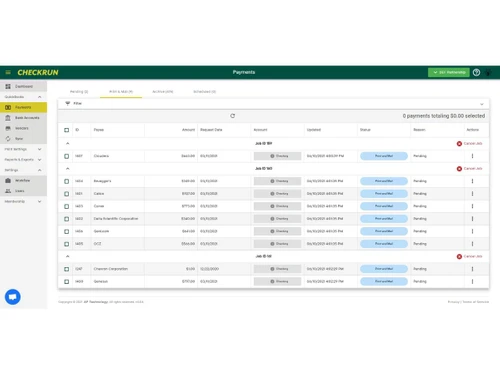Cancel the job above Chevron Corporation row
The width and height of the screenshot is (500, 375).
[x=469, y=256]
